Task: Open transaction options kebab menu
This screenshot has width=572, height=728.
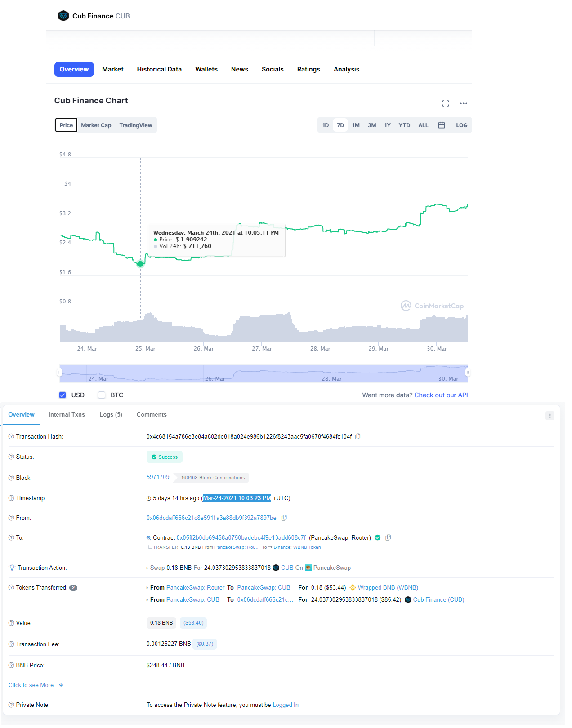Action: 550,416
